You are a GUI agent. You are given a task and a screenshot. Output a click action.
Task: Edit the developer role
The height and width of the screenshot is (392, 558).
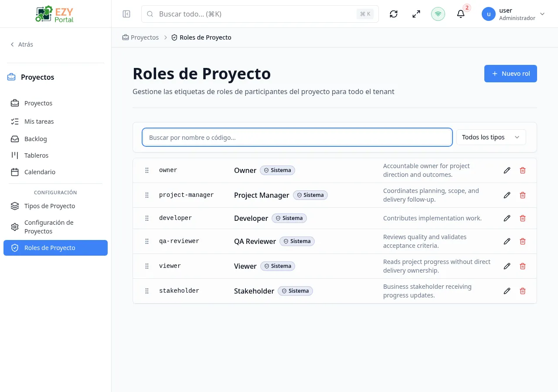pos(507,218)
